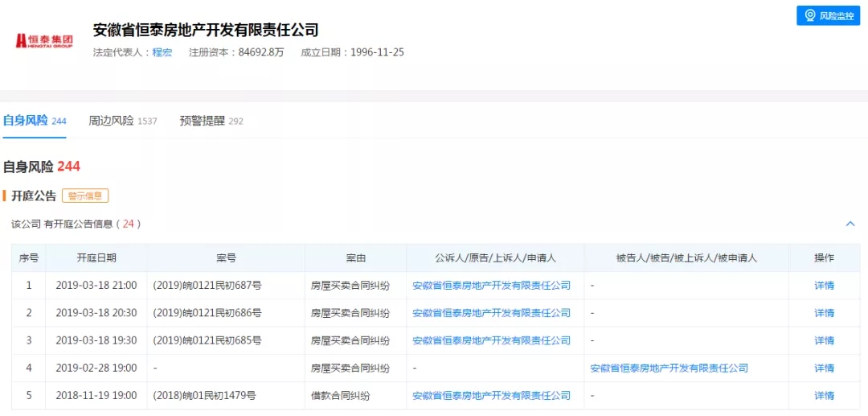This screenshot has width=868, height=416.
Task: Select case number (2018)皖01民初1479号
Action: point(204,396)
